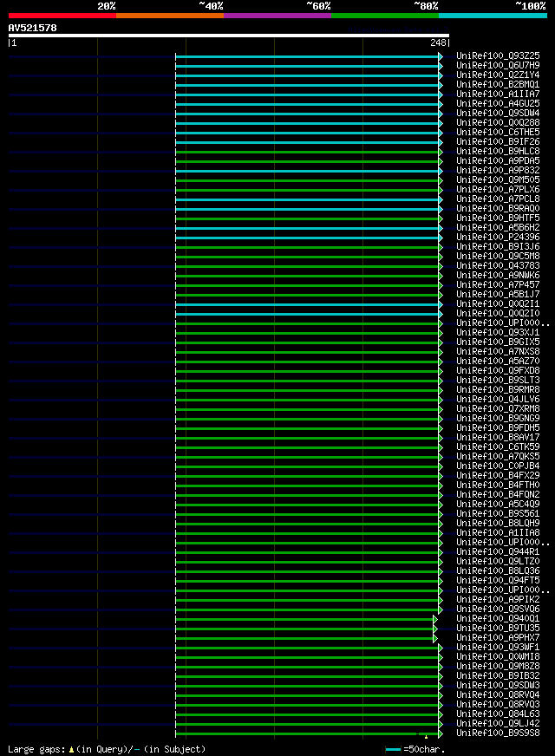Open hit UniRef100_Q43783

(498, 265)
